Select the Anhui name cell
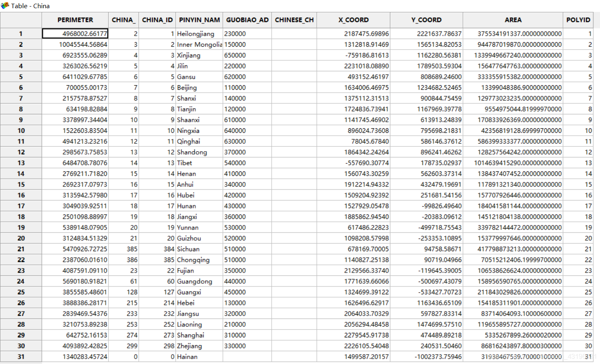600x364 pixels. (199, 184)
